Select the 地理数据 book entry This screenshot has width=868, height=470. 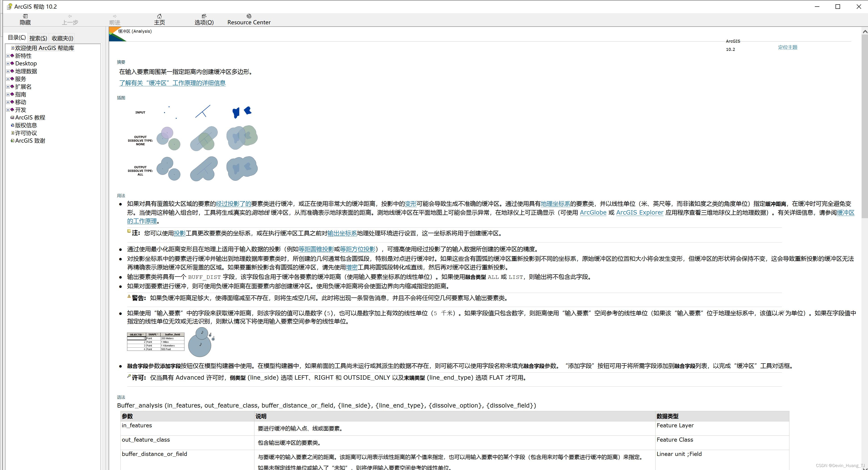tap(26, 71)
